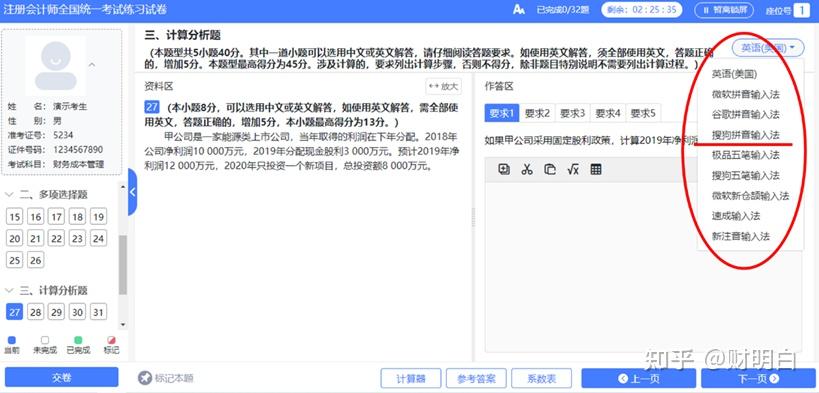819x393 pixels.
Task: Collapse the 三、计算分析题 section
Action: 9,290
